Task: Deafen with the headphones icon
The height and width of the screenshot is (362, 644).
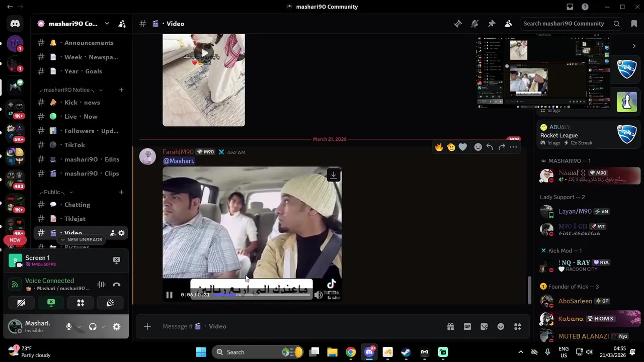Action: (x=93, y=327)
